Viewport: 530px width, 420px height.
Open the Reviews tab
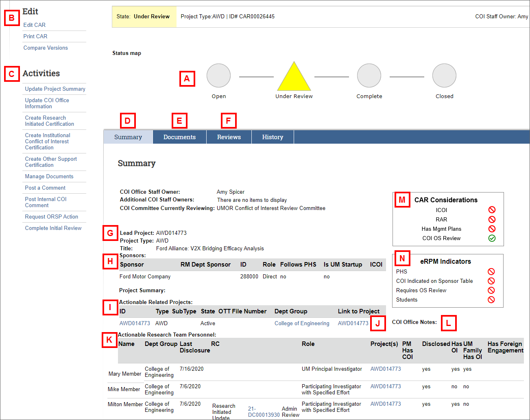(229, 137)
